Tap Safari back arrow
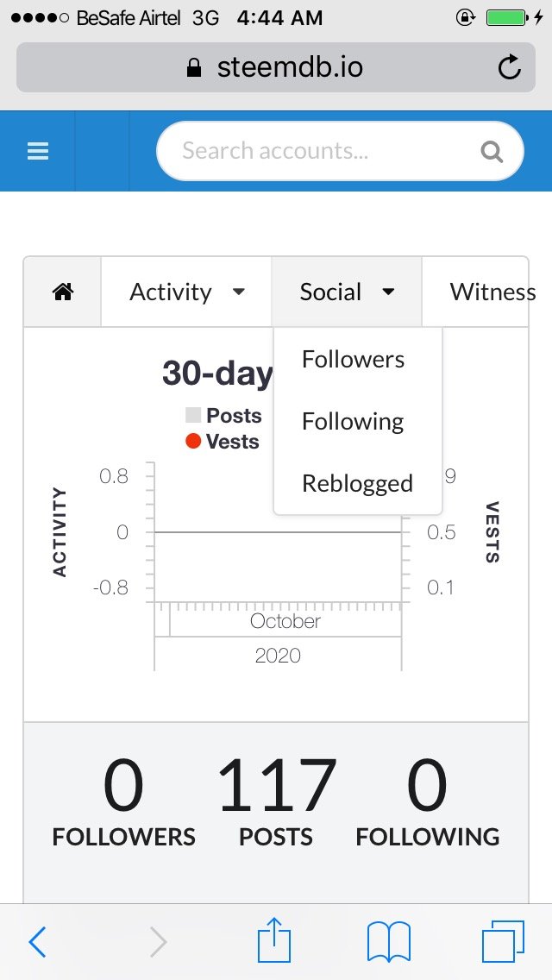The image size is (552, 980). pyautogui.click(x=37, y=941)
